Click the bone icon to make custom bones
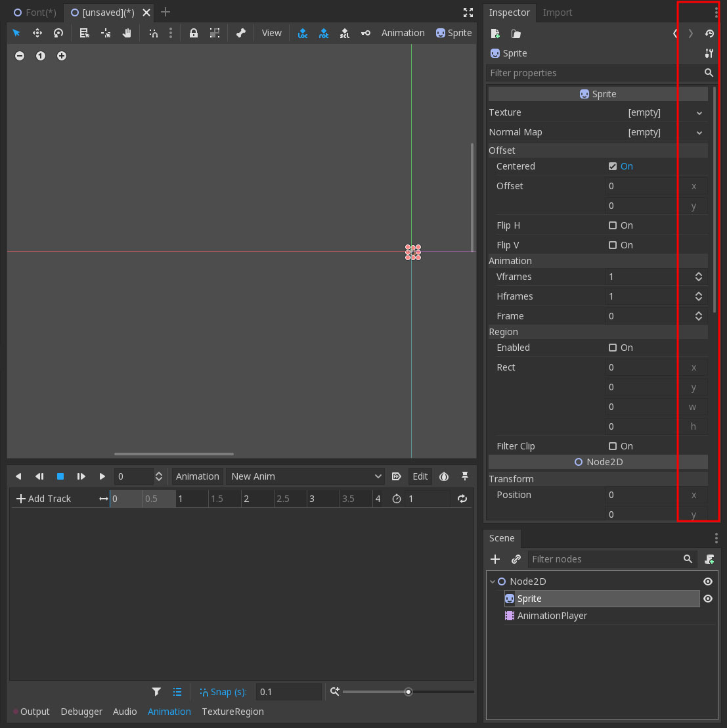 [x=240, y=32]
